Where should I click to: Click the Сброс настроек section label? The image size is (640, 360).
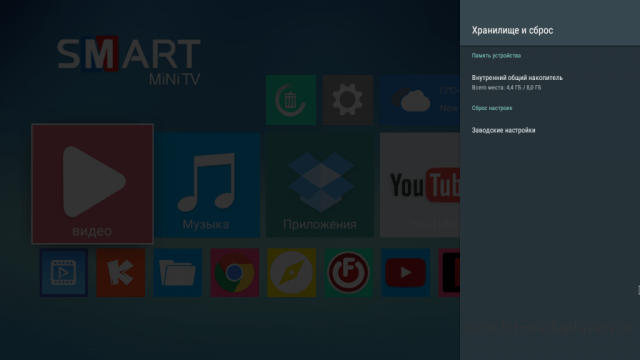click(492, 108)
